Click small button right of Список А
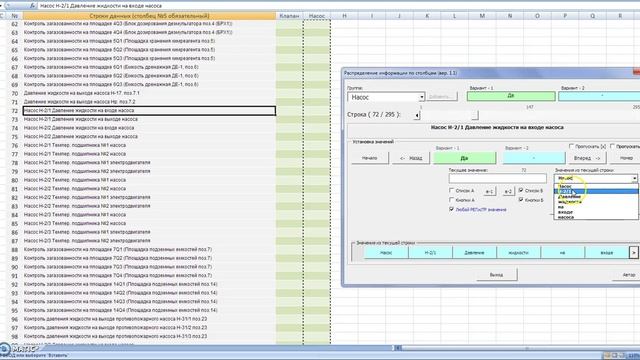The width and height of the screenshot is (640, 360). (x=490, y=191)
